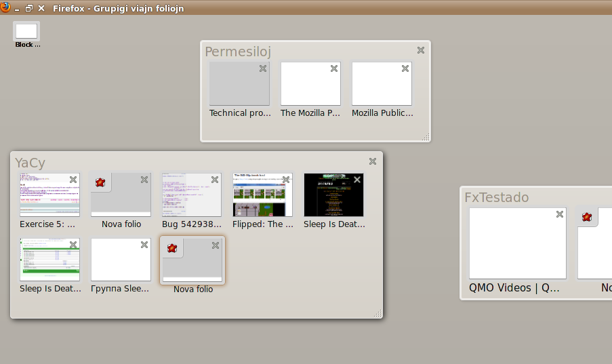Image resolution: width=612 pixels, height=364 pixels.
Task: Close the Technical pro... tab thumbnail
Action: point(263,68)
